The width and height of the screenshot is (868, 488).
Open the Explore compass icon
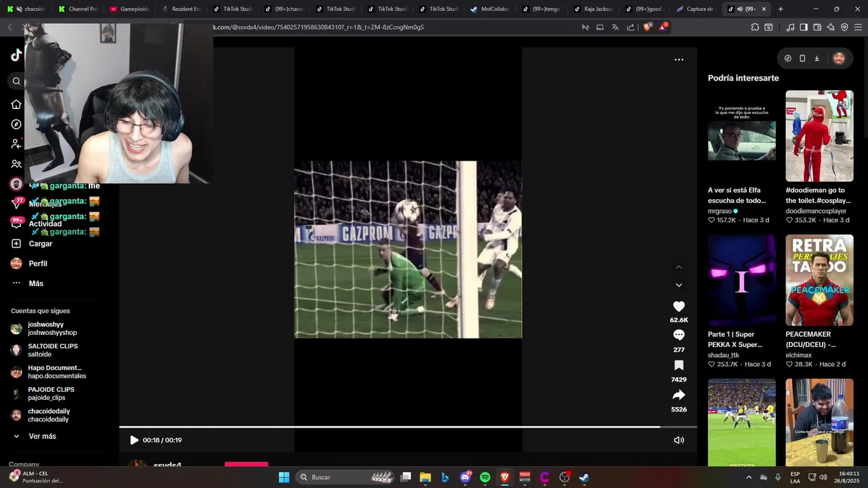16,124
